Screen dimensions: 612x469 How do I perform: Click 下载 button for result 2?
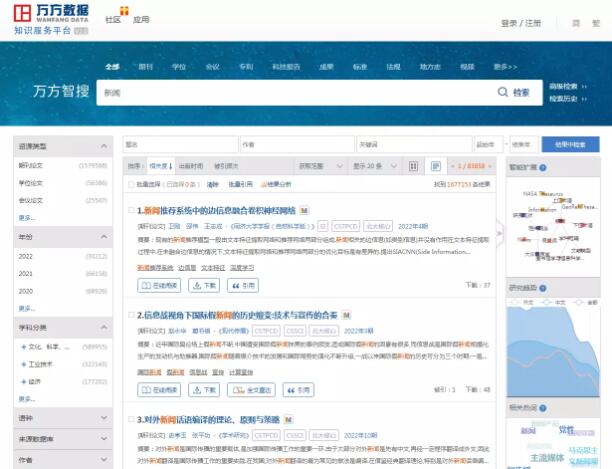pos(204,390)
